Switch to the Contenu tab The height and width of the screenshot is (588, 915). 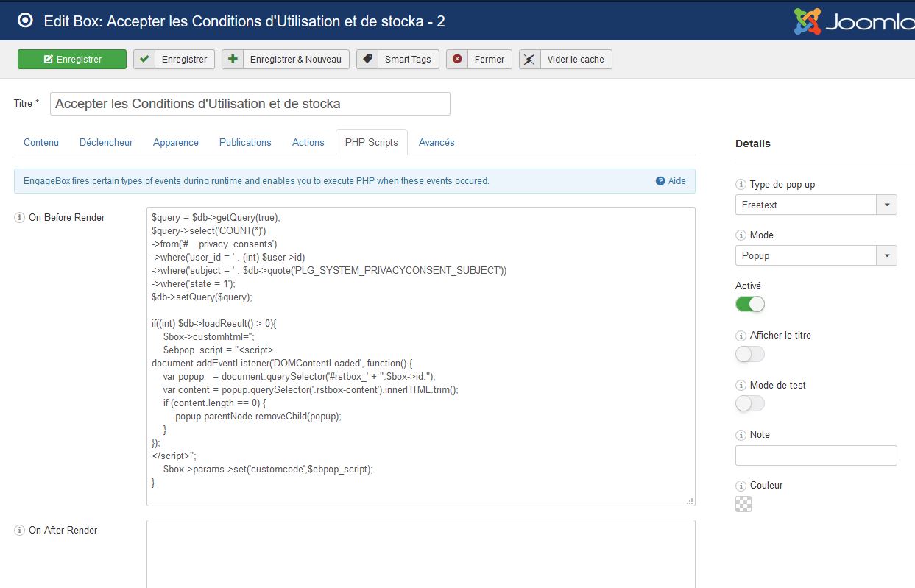click(41, 142)
